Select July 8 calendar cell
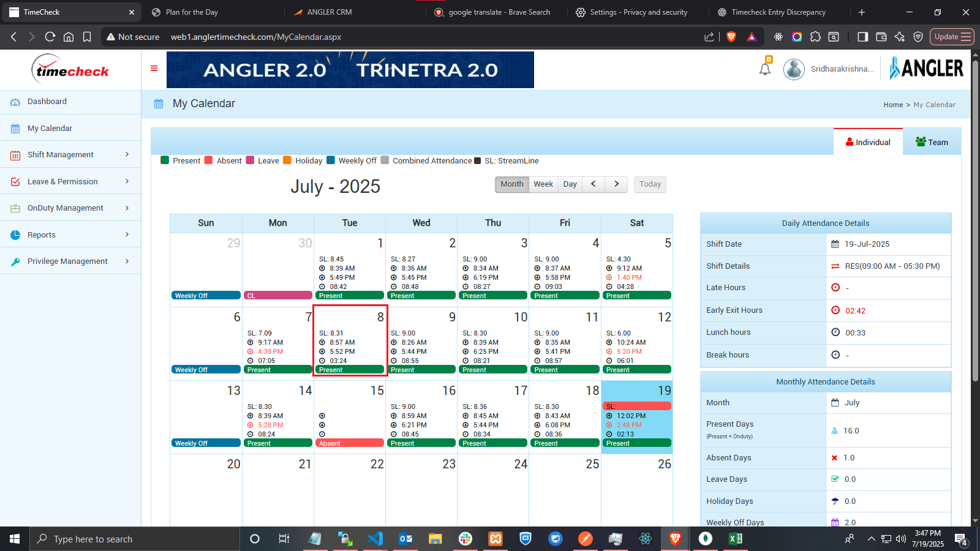 [350, 340]
